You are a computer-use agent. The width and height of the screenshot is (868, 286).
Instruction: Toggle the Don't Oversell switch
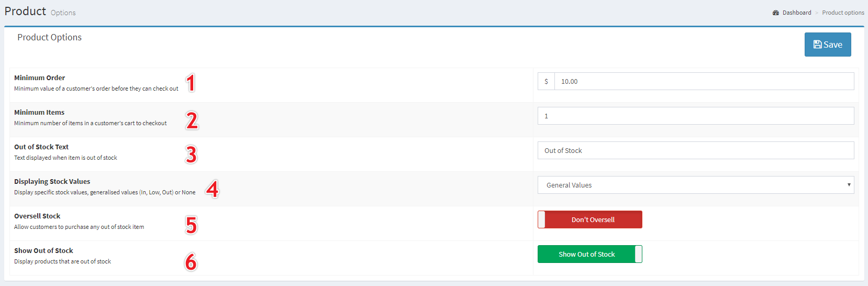click(x=590, y=219)
